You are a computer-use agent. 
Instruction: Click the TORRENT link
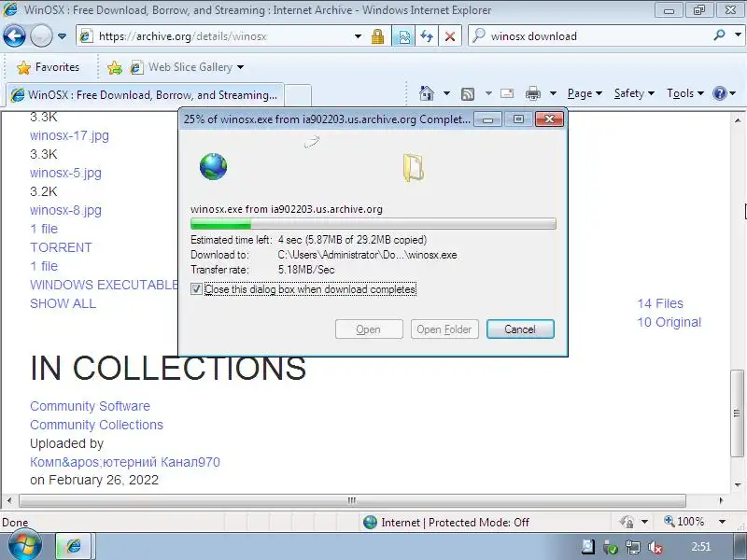coord(61,247)
